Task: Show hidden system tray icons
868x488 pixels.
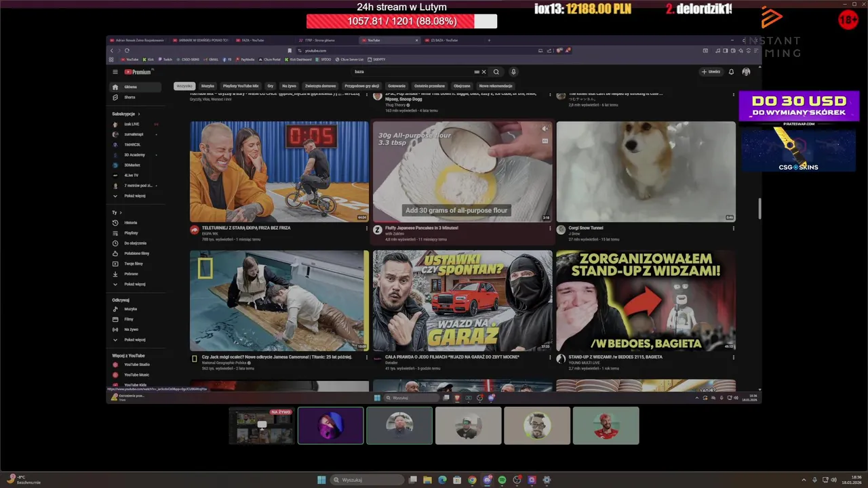Action: (804, 480)
